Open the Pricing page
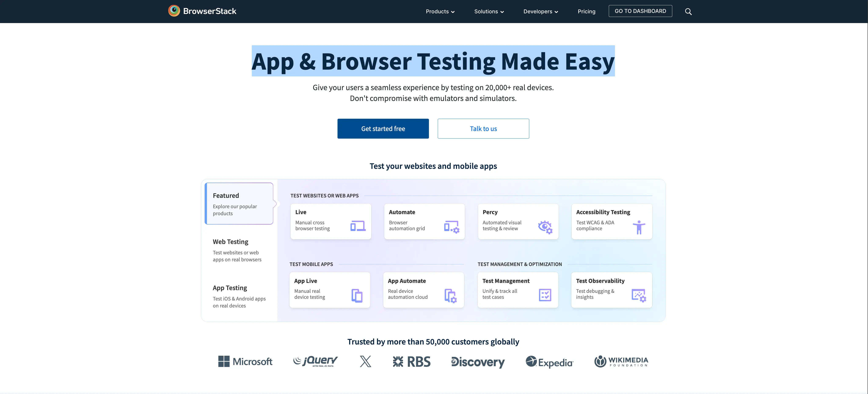Viewport: 868px width, 394px height. point(586,11)
